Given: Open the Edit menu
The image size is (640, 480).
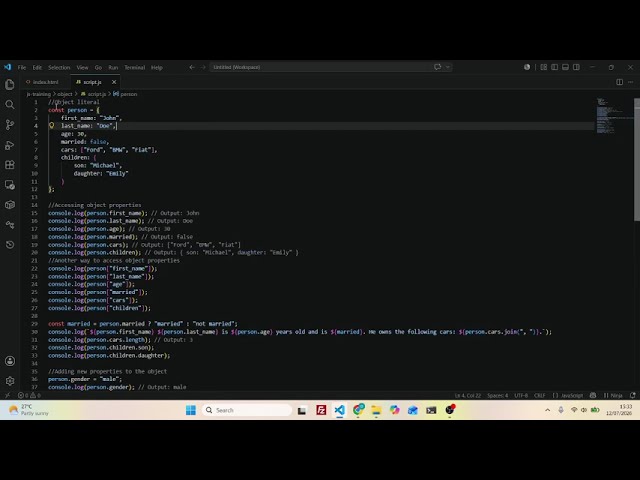Looking at the screenshot, I should [37, 67].
